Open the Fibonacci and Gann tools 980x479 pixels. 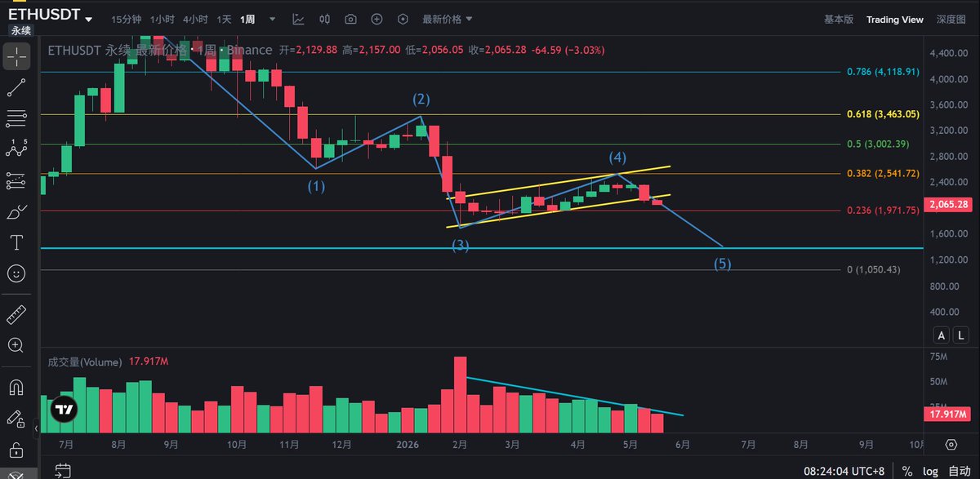(16, 118)
